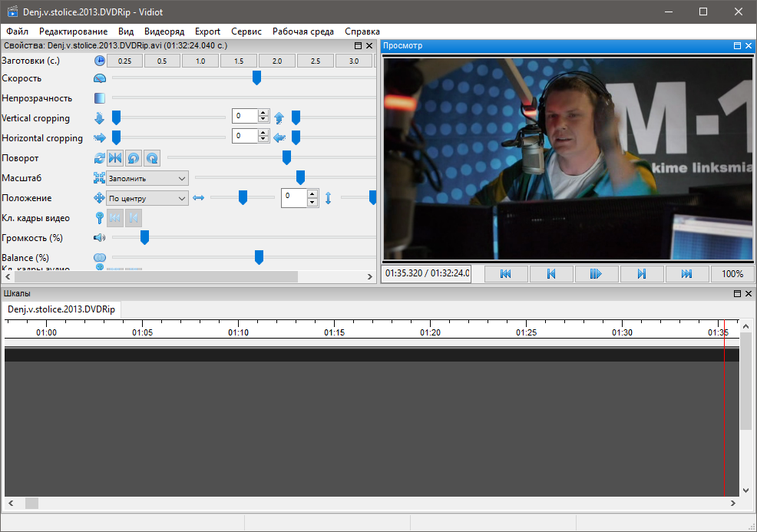Maximize the Свойства panel
The width and height of the screenshot is (757, 532).
click(359, 46)
